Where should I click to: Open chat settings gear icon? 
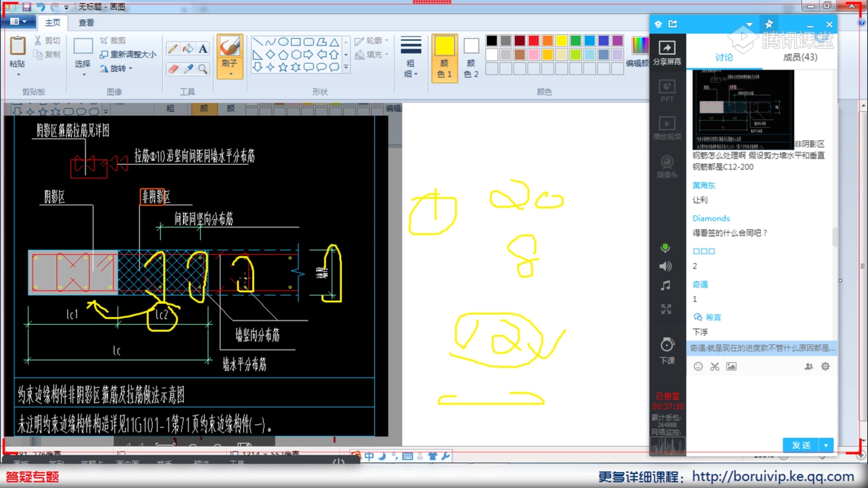pyautogui.click(x=825, y=366)
